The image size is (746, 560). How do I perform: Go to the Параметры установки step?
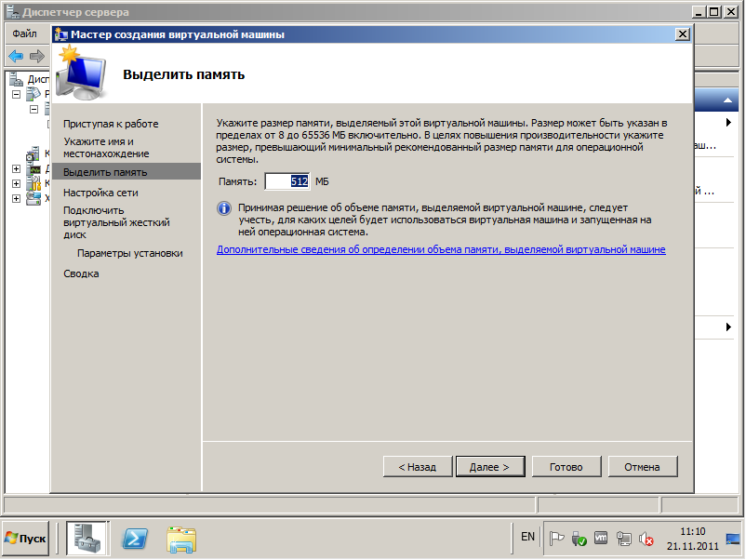point(130,253)
